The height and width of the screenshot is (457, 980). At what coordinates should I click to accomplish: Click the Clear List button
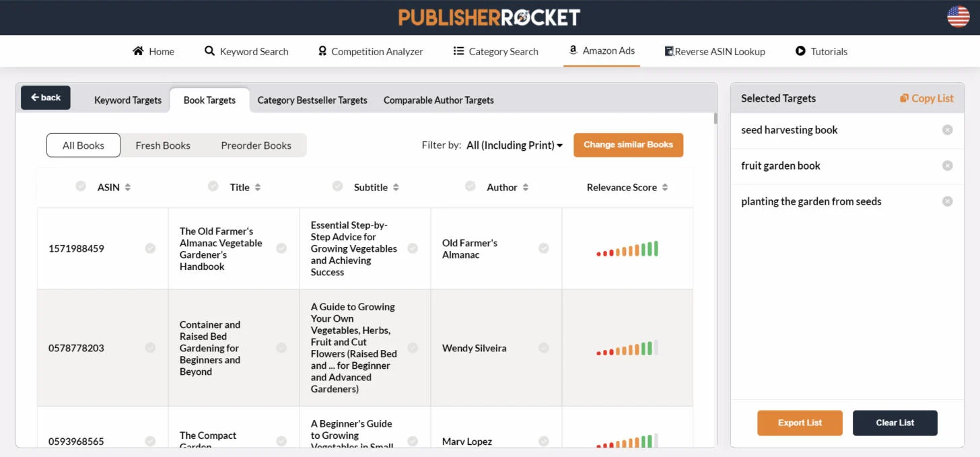(x=895, y=423)
